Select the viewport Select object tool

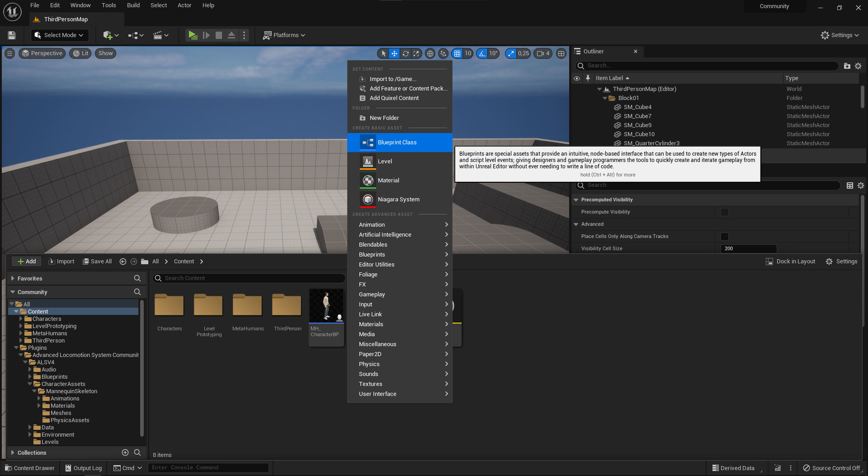pyautogui.click(x=383, y=53)
